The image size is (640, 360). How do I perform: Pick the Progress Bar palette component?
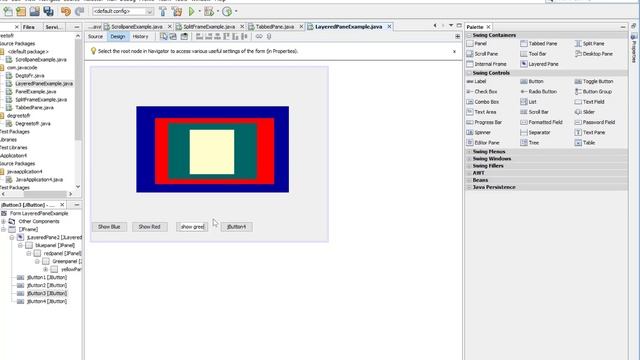[484, 122]
